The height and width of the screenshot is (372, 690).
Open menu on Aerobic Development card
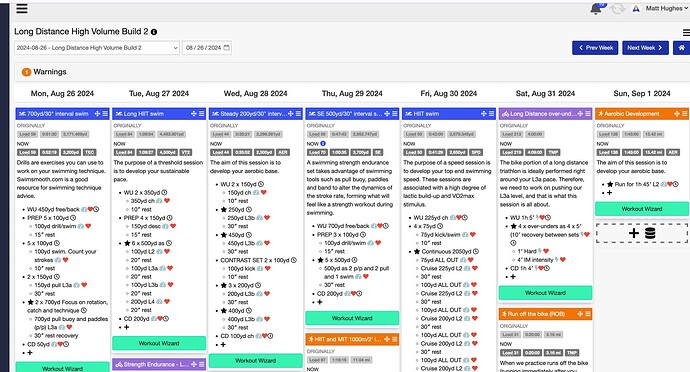(x=685, y=114)
